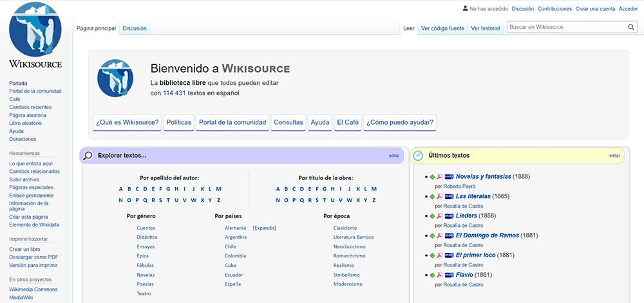Open the Ver código fuente tab
The width and height of the screenshot is (644, 303).
tap(442, 28)
